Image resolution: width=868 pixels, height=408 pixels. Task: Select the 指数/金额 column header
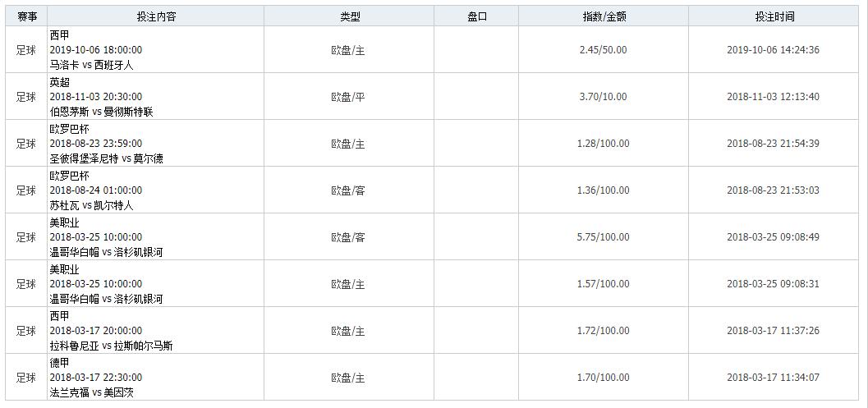point(603,16)
